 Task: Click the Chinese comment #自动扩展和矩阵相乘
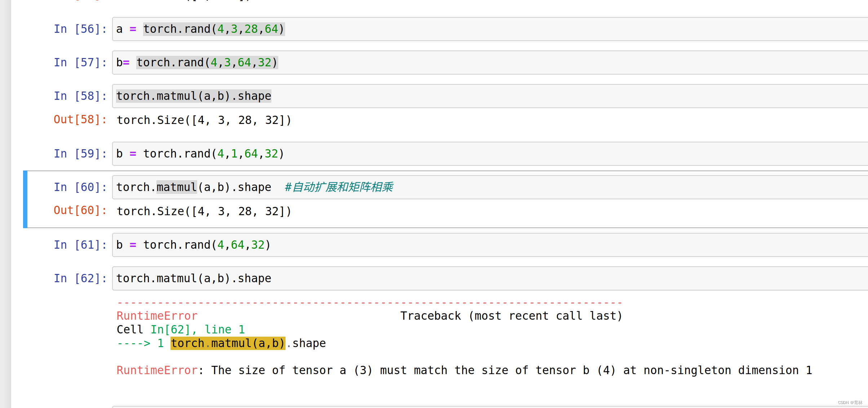(x=339, y=187)
